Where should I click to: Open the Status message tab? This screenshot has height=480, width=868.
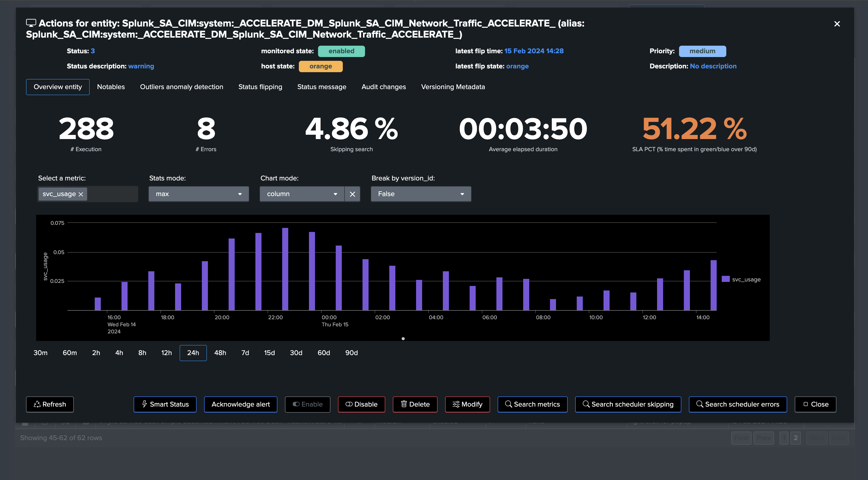[x=322, y=87]
